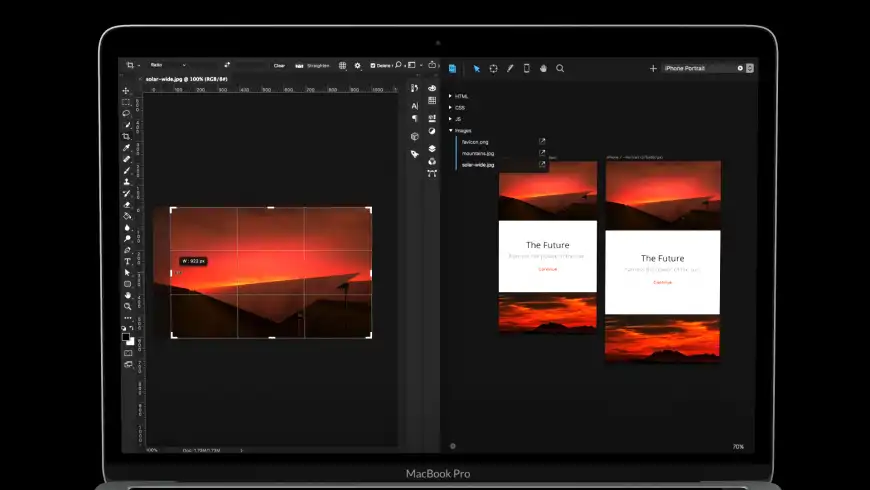Select the Lasso tool

pyautogui.click(x=127, y=113)
